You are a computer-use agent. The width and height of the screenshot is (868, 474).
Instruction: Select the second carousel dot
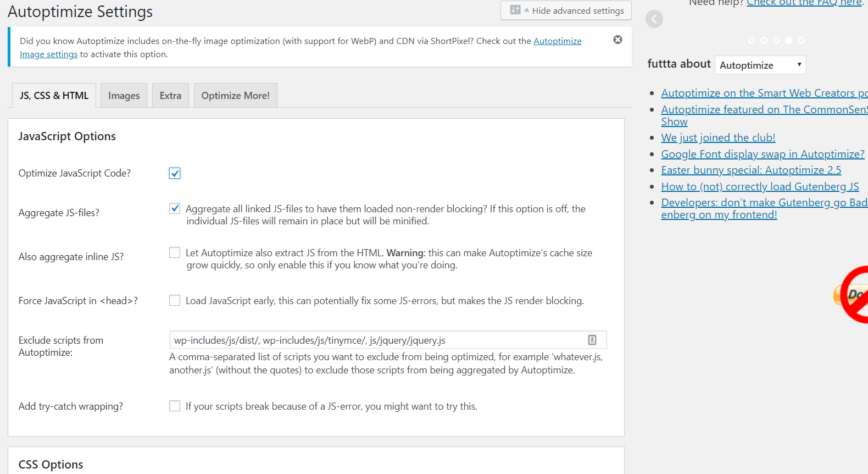pyautogui.click(x=764, y=41)
